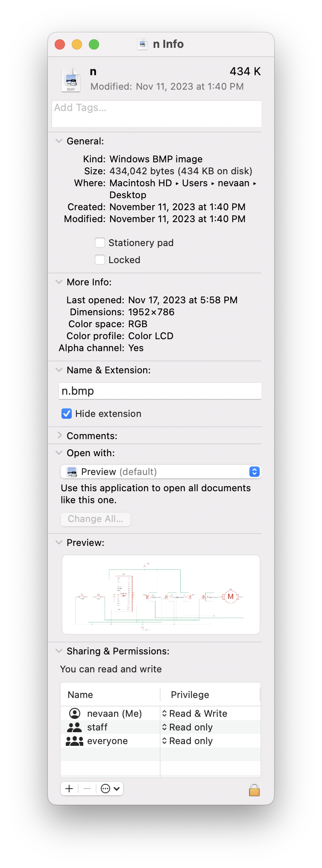Enable the Locked checkbox
Viewport: 322px width, 868px height.
tap(100, 259)
